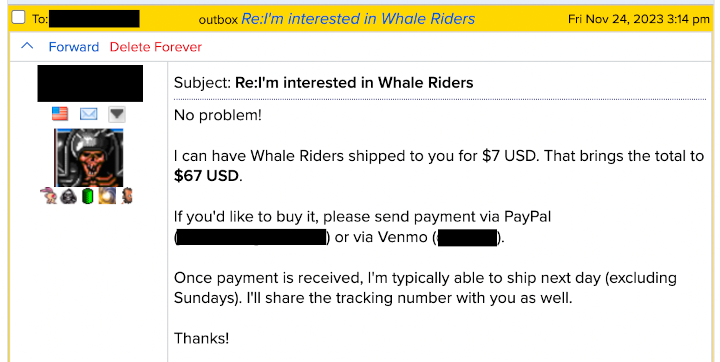Click the Fri Nov 24, 2023 timestamp
The width and height of the screenshot is (720, 362).
tap(639, 19)
